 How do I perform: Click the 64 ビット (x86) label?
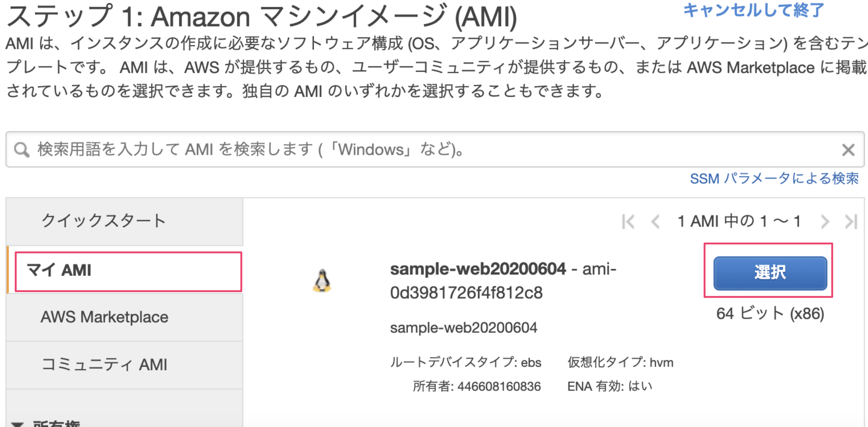770,314
